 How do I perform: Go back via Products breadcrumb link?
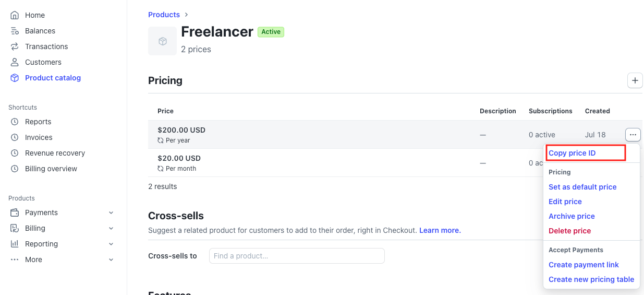[164, 15]
